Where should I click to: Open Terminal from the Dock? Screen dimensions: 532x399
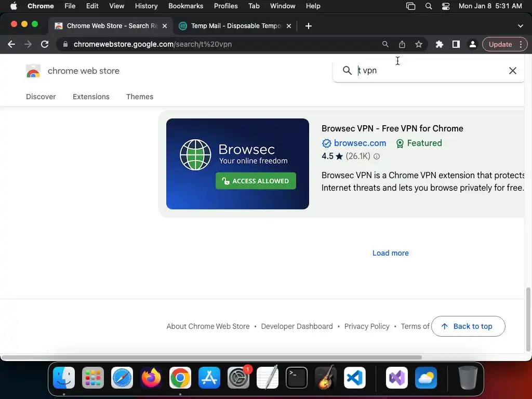point(297,378)
